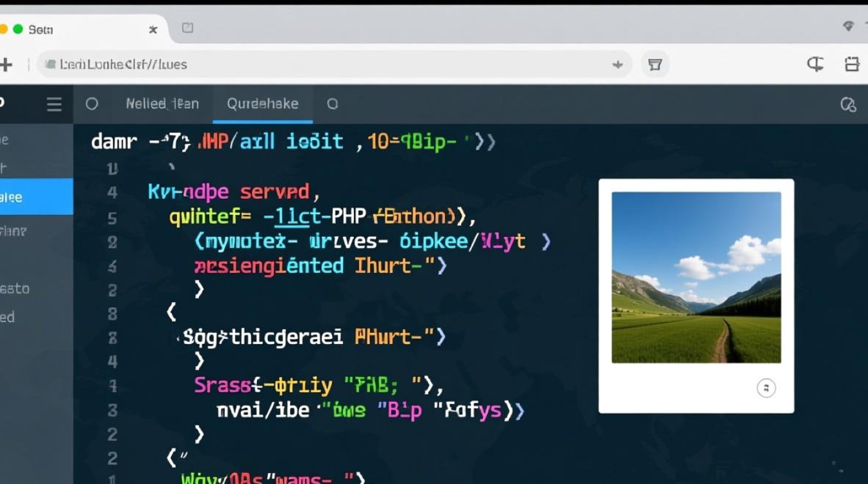868x484 pixels.
Task: Click the landscape photo thumbnail
Action: pyautogui.click(x=696, y=277)
